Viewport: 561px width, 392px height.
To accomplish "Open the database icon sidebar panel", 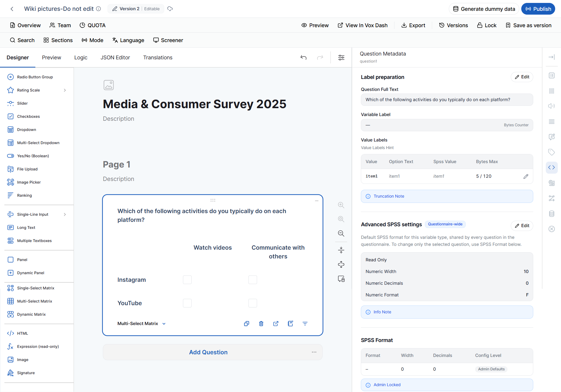I will [552, 214].
